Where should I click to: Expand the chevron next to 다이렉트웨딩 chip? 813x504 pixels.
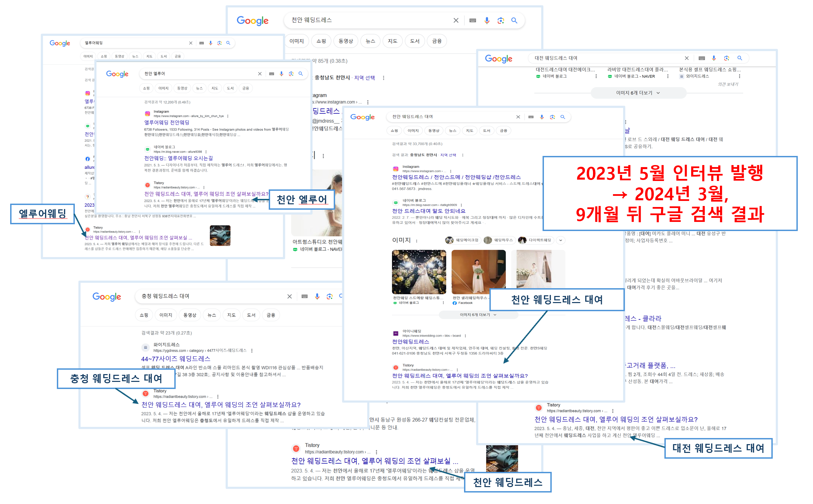coord(561,240)
